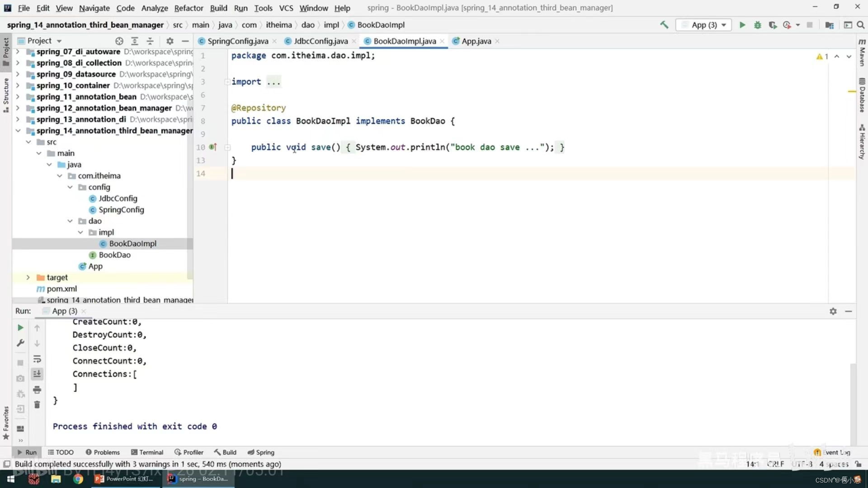Expand the target folder
This screenshot has height=488, width=868.
[28, 277]
